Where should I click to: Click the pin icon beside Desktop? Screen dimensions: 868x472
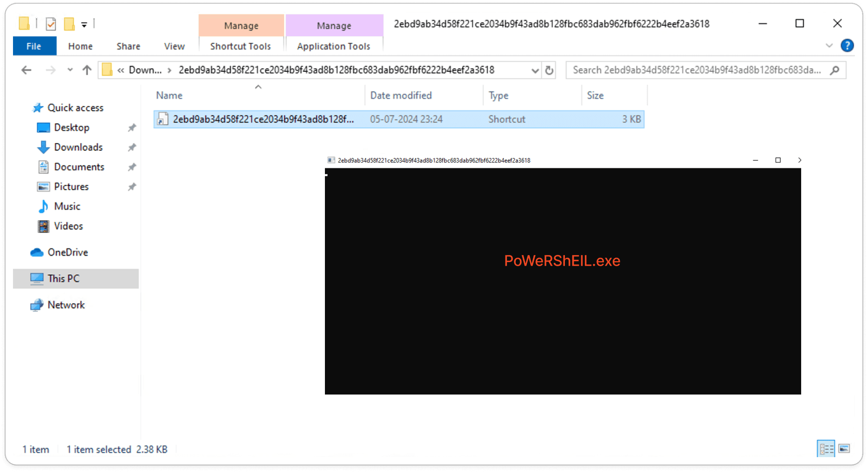coord(132,127)
